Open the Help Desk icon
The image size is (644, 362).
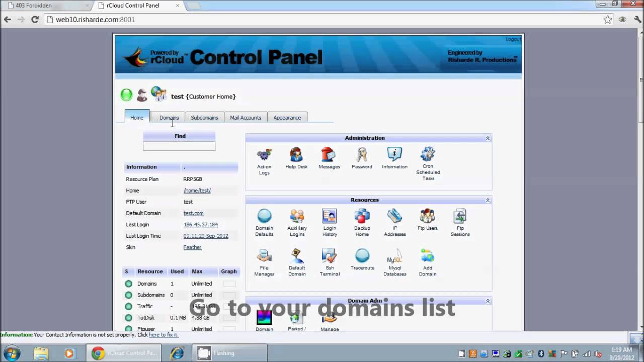click(296, 155)
